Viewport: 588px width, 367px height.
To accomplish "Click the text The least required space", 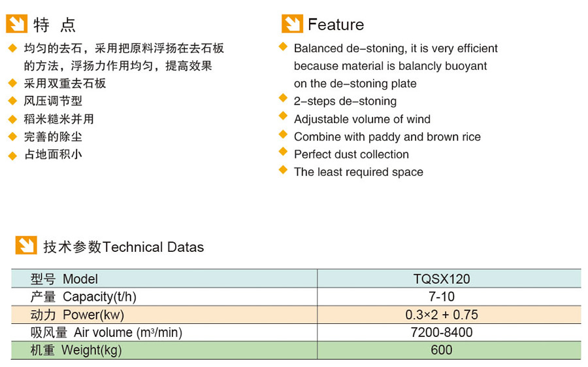I will 358,172.
